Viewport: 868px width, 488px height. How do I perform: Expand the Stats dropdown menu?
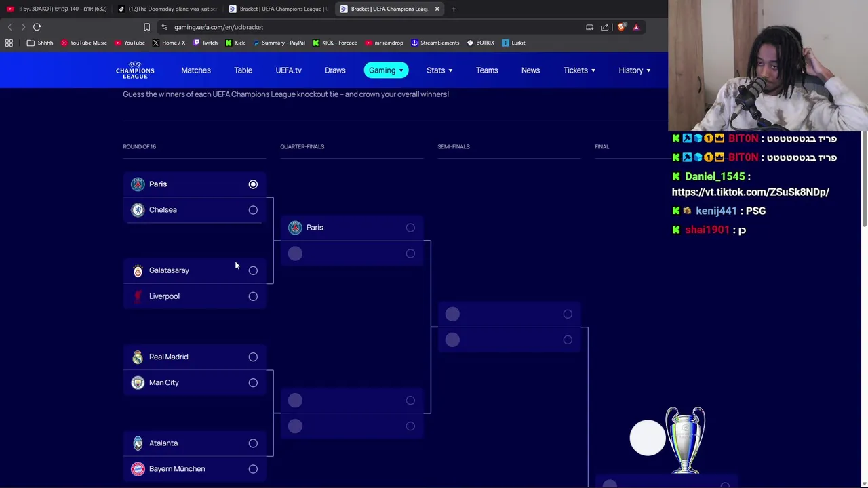pyautogui.click(x=439, y=70)
